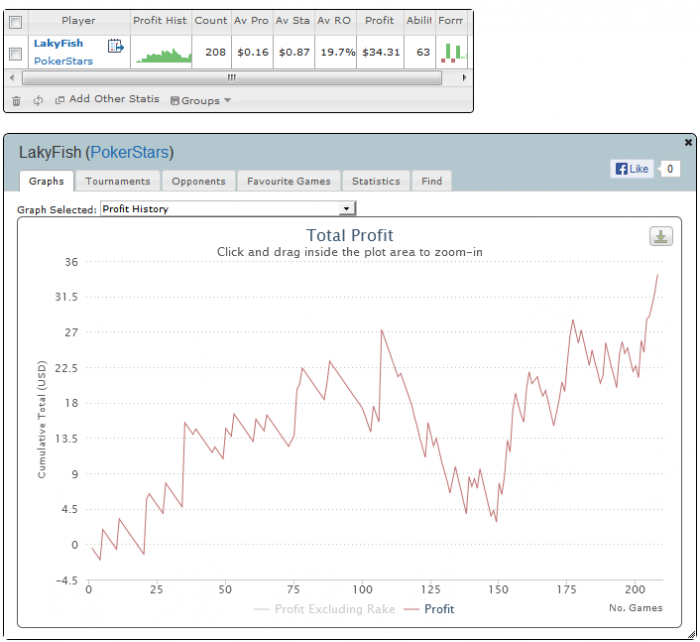Image resolution: width=700 pixels, height=642 pixels.
Task: Click the Facebook Like button
Action: pos(632,169)
